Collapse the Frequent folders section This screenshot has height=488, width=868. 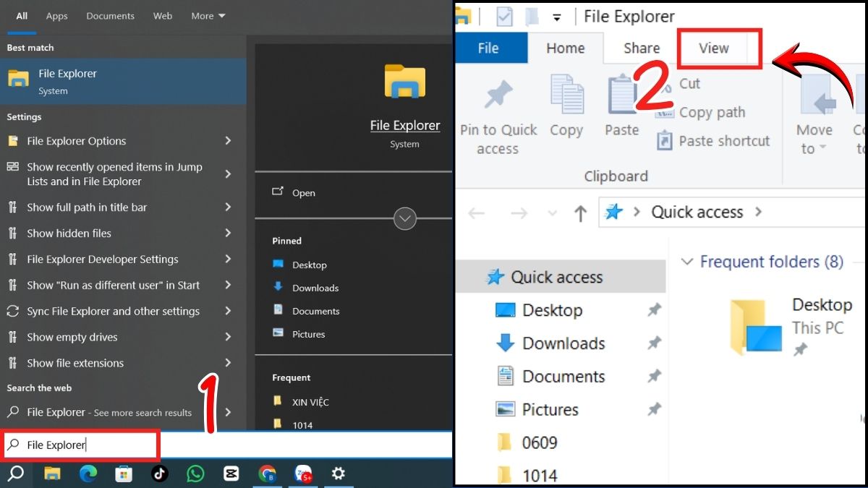point(686,262)
